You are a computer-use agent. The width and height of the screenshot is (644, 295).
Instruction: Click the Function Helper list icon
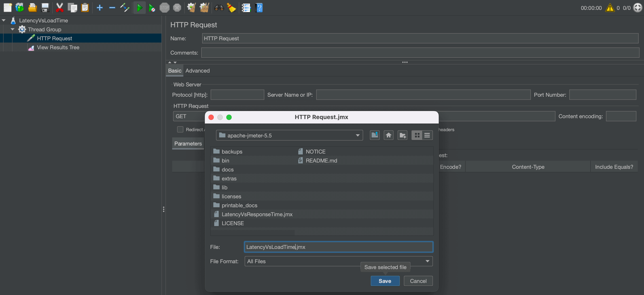click(x=246, y=8)
